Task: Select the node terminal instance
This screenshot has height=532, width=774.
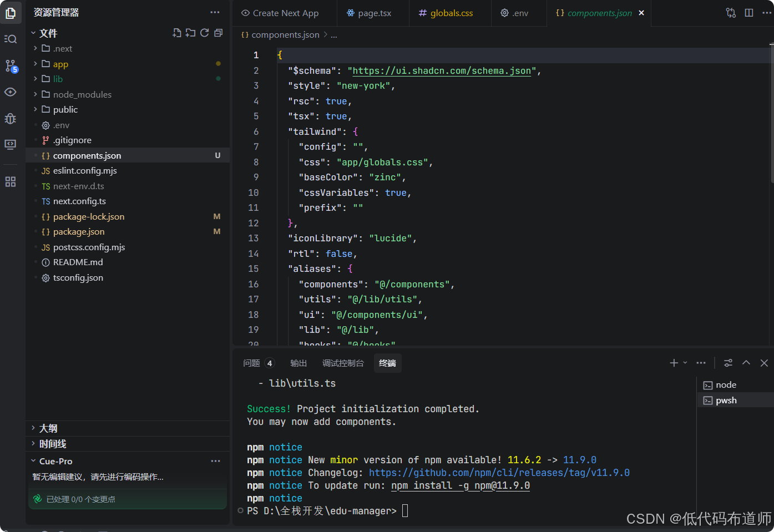Action: [735, 385]
